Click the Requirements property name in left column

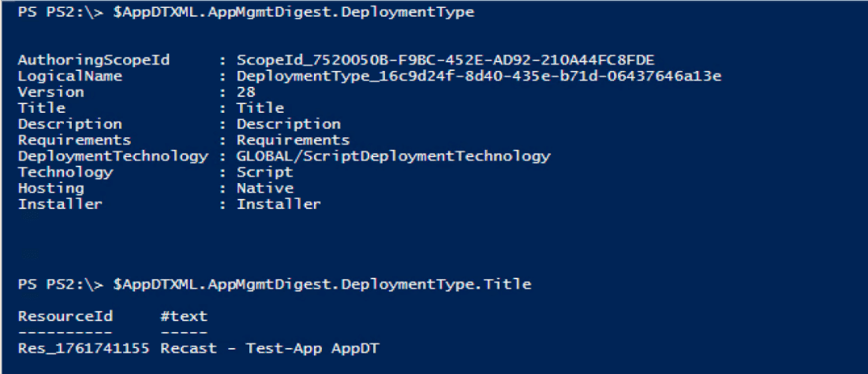74,140
